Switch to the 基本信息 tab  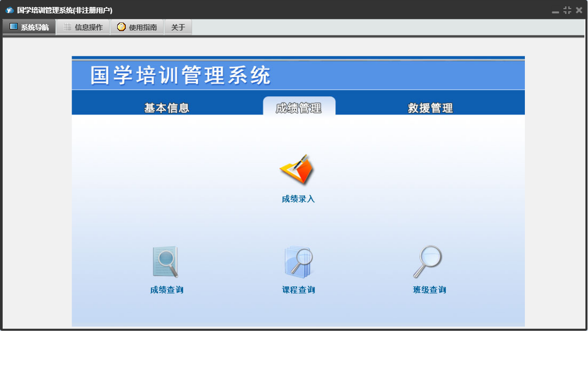coord(166,108)
